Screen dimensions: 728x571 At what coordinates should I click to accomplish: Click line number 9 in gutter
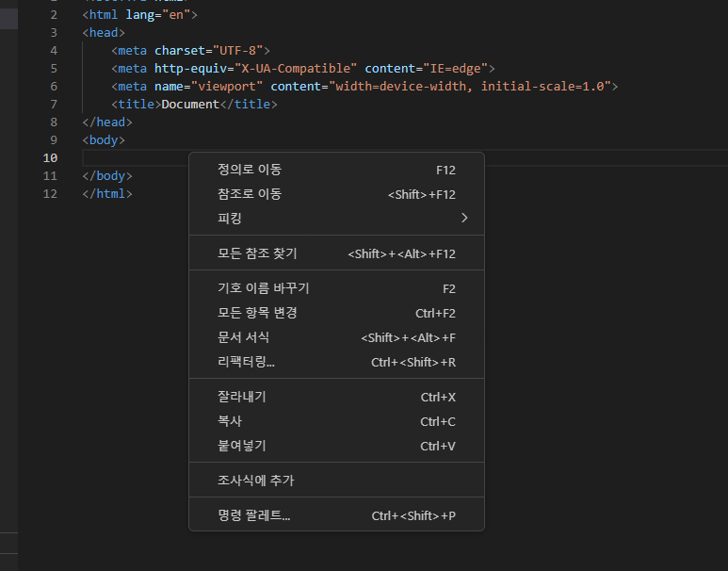click(54, 139)
